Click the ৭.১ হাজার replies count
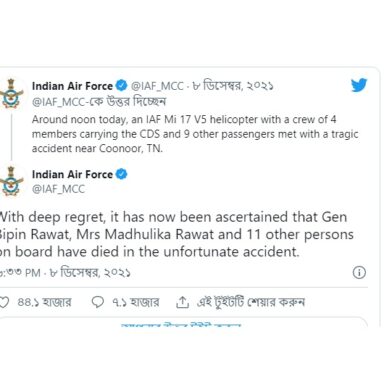Viewport: 384px width, 384px height. point(136,302)
